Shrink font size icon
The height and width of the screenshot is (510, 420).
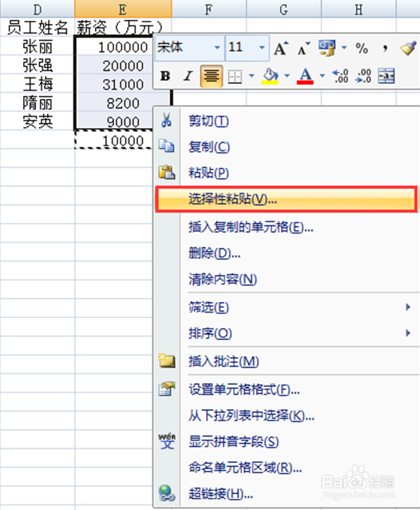(303, 49)
